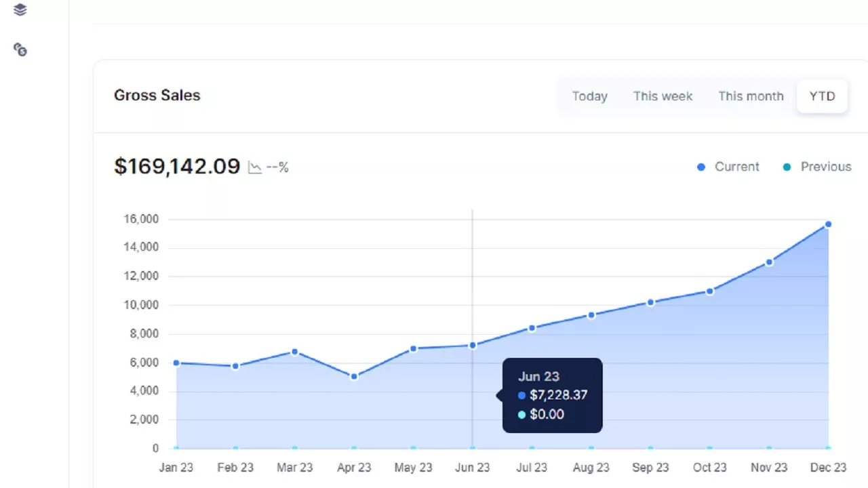
Task: Open the coins icon in sidebar
Action: (20, 49)
